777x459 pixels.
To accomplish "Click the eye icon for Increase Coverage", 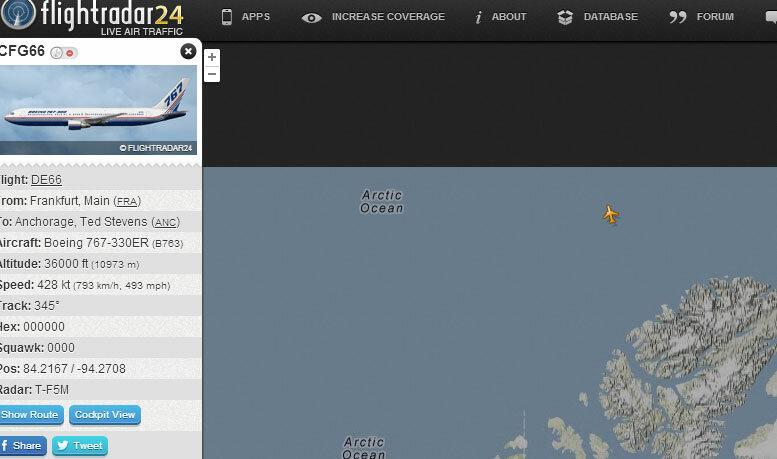I will point(311,18).
